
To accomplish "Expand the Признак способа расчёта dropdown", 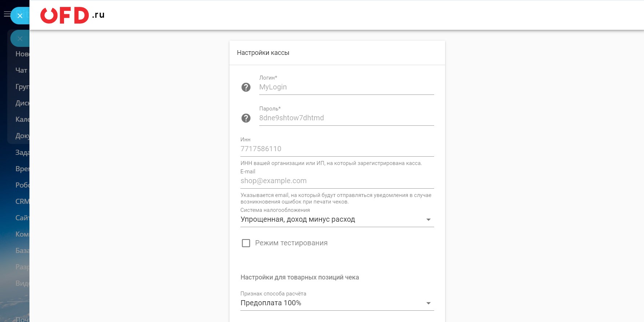I will (337, 303).
